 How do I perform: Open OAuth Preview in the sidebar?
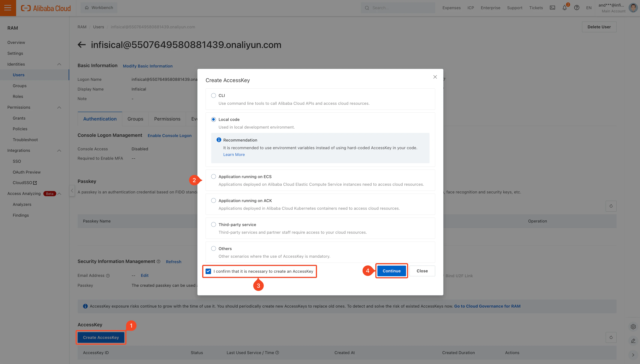[x=26, y=172]
